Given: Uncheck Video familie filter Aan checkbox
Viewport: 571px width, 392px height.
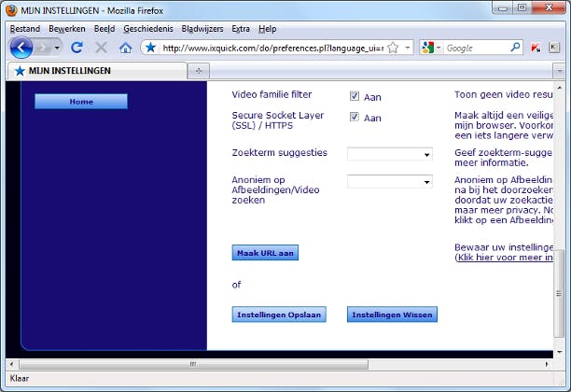Looking at the screenshot, I should 355,96.
